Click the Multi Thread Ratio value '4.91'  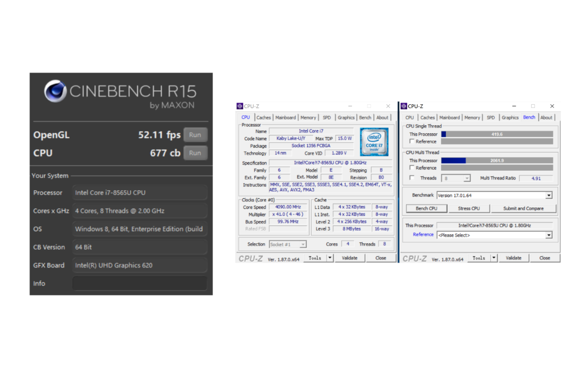pyautogui.click(x=536, y=178)
